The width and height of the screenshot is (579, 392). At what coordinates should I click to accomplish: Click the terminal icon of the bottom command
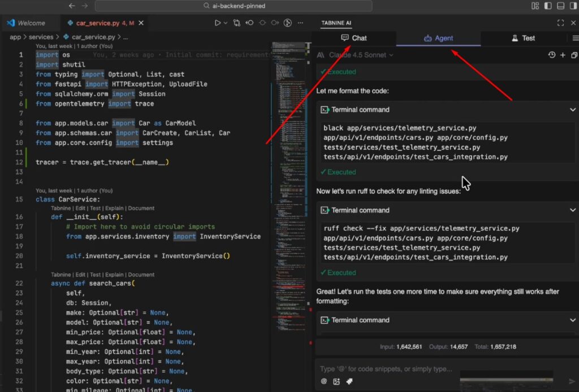(x=325, y=320)
